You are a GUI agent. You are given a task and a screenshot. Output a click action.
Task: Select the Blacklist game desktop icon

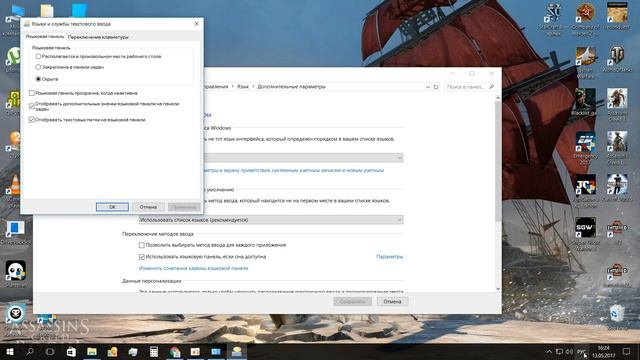[x=586, y=102]
